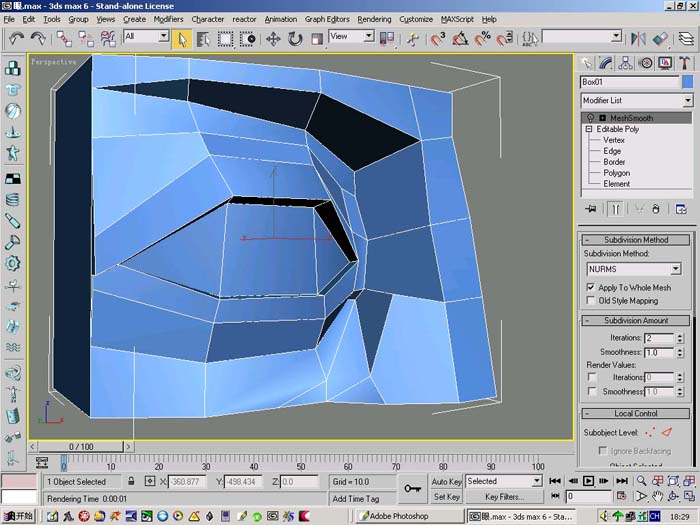
Task: Click Pin Stack icon below modifier stack
Action: (591, 209)
